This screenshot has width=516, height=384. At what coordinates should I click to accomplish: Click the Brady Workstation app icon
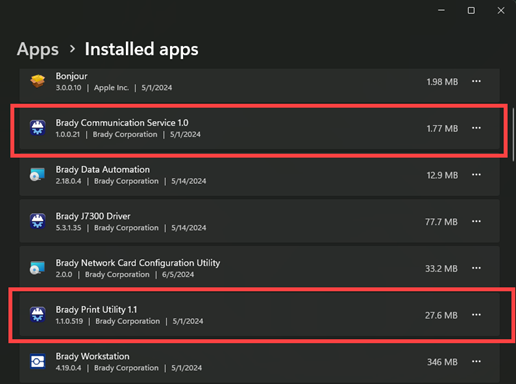pos(37,361)
